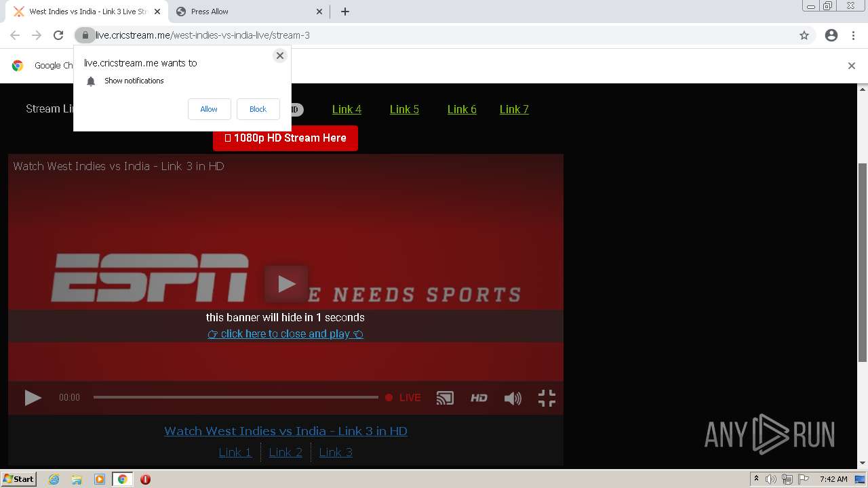This screenshot has height=488, width=868.
Task: Close the West Indies vs India tab
Action: (x=157, y=12)
